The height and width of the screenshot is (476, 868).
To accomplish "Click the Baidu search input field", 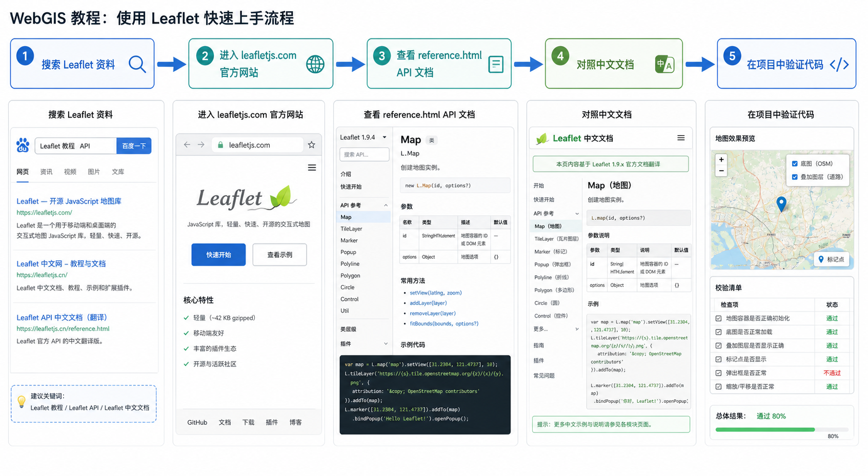I will (75, 146).
